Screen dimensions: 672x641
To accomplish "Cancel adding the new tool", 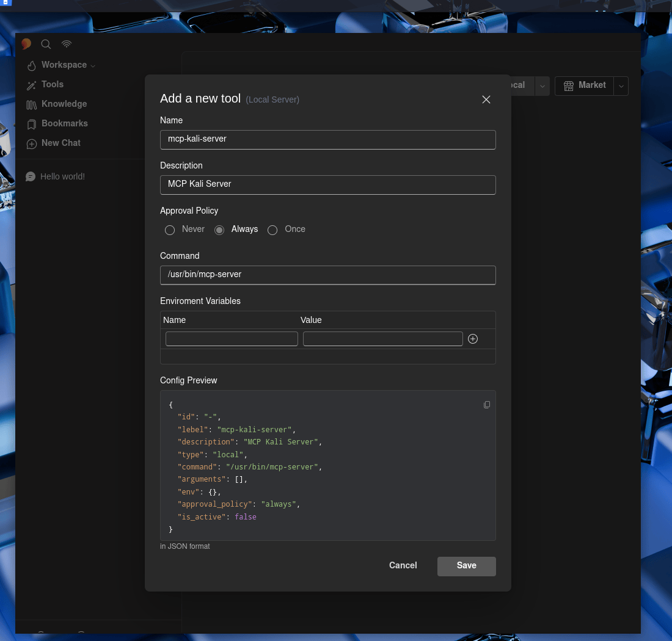I will (403, 566).
